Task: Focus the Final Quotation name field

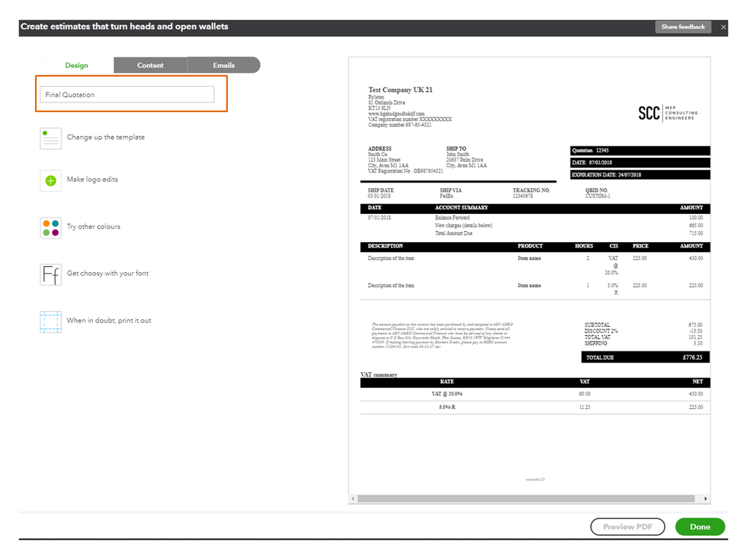Action: click(x=127, y=94)
